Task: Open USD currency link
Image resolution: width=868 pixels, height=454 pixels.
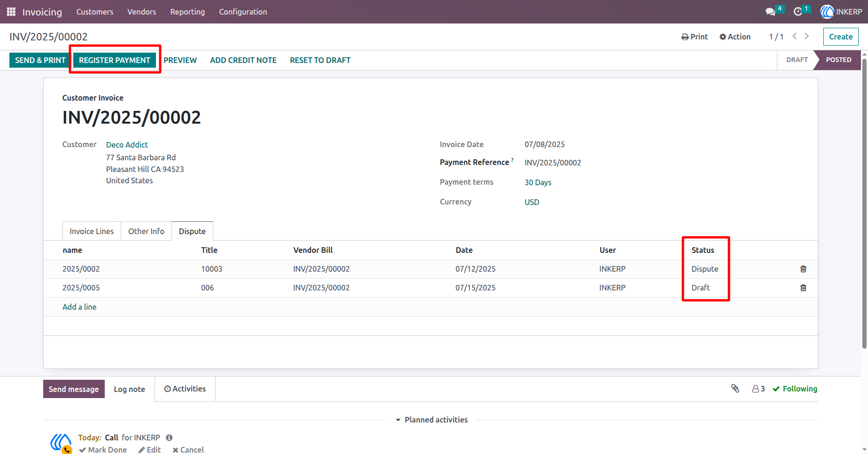Action: (x=532, y=202)
